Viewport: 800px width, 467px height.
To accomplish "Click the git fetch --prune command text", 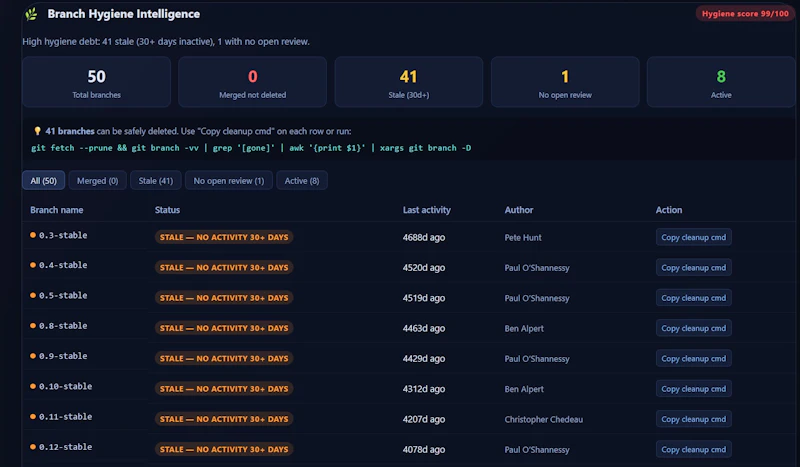I will 251,148.
